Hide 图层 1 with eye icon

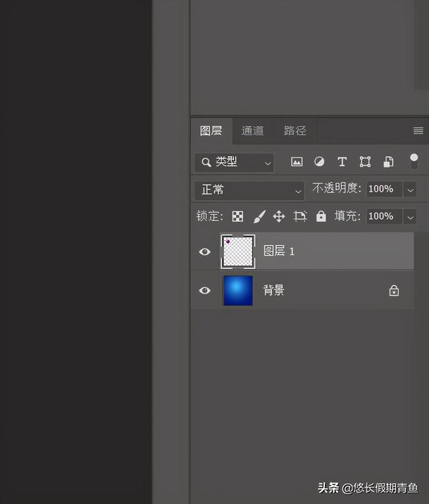pos(204,251)
